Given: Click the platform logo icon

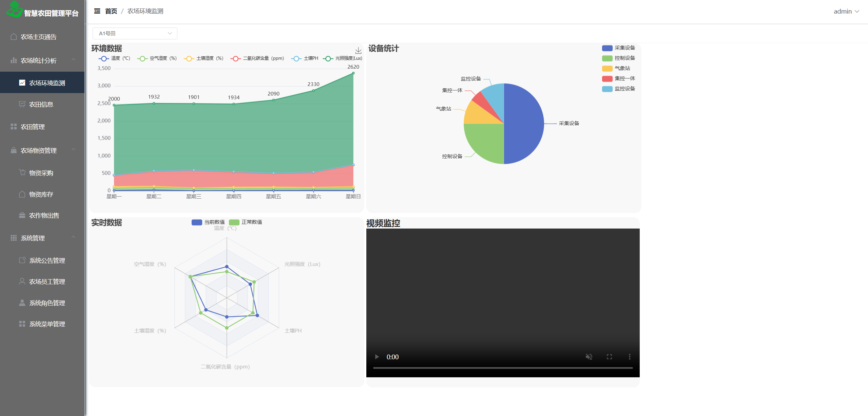Looking at the screenshot, I should click(x=14, y=10).
